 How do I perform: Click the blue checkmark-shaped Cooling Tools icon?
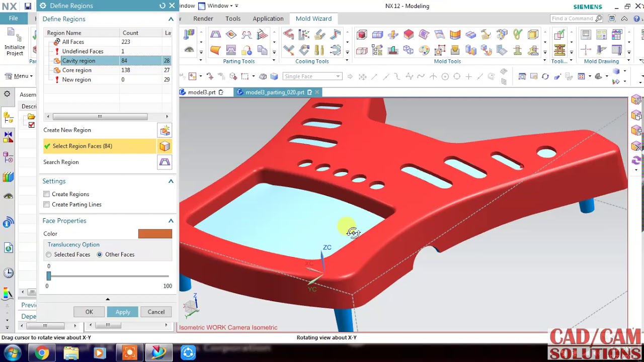288,50
